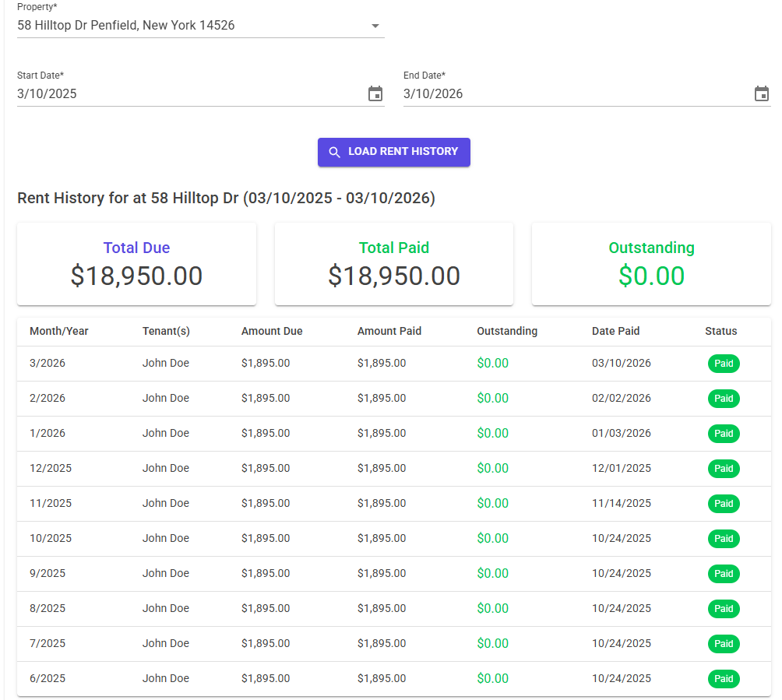
Task: Open the End Date calendar picker icon
Action: coord(762,93)
